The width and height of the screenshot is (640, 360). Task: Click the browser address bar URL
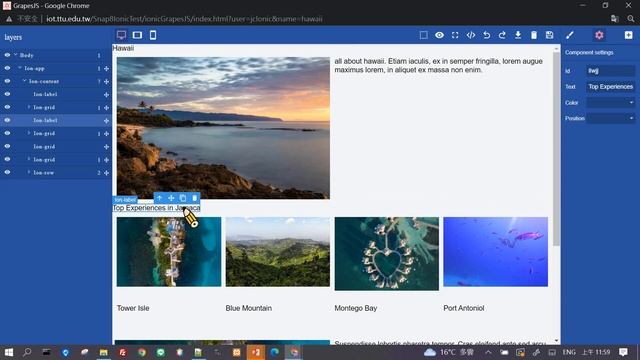[x=184, y=19]
